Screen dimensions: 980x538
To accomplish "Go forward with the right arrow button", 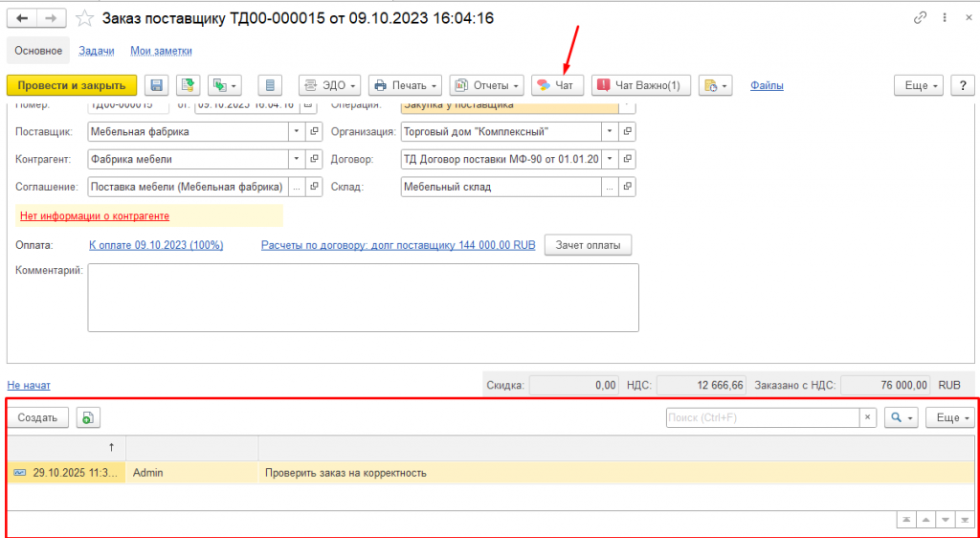I will pyautogui.click(x=51, y=18).
